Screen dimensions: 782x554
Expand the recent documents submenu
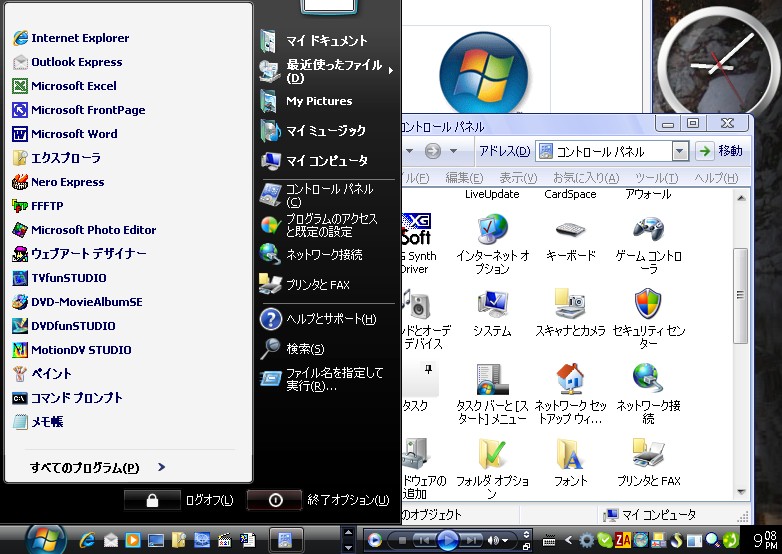tap(390, 70)
